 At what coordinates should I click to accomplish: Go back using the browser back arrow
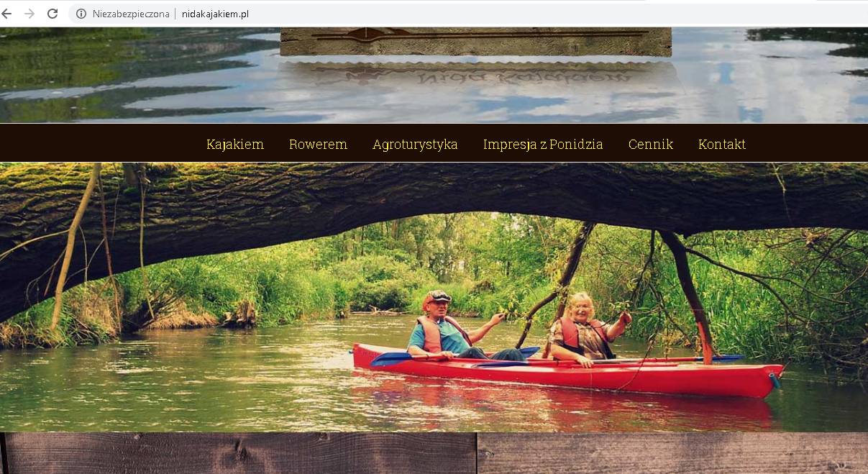[7, 14]
